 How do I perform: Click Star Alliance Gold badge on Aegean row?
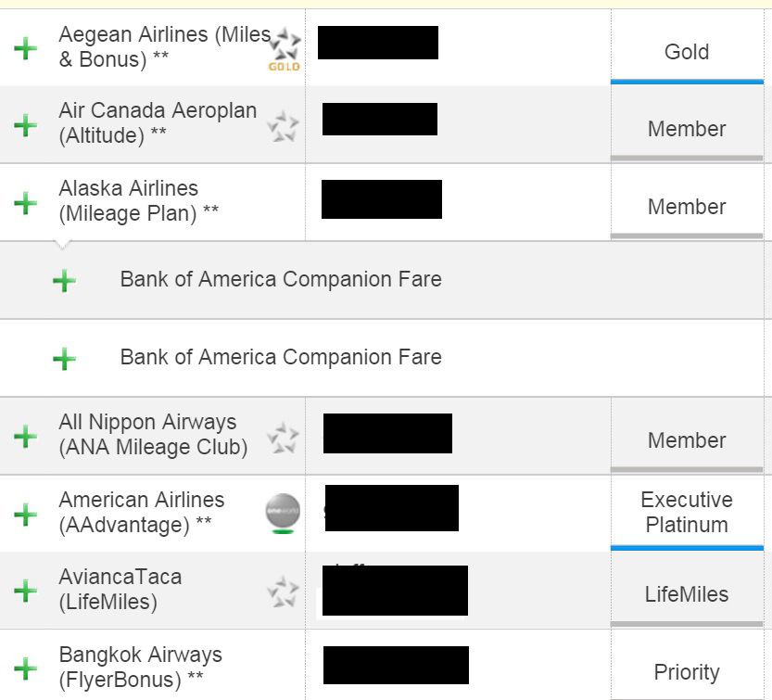pos(284,50)
